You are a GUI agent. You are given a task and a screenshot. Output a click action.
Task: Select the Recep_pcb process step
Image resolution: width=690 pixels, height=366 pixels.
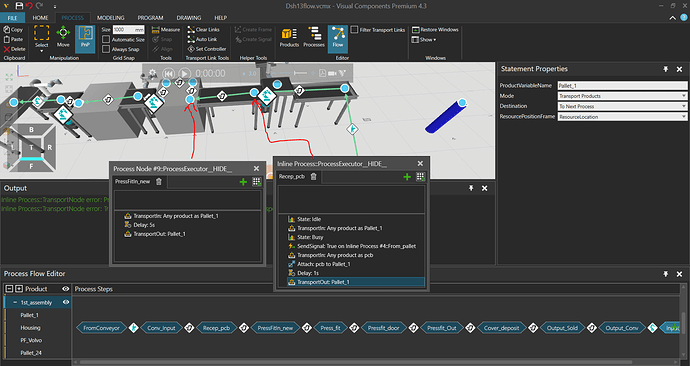pyautogui.click(x=217, y=328)
